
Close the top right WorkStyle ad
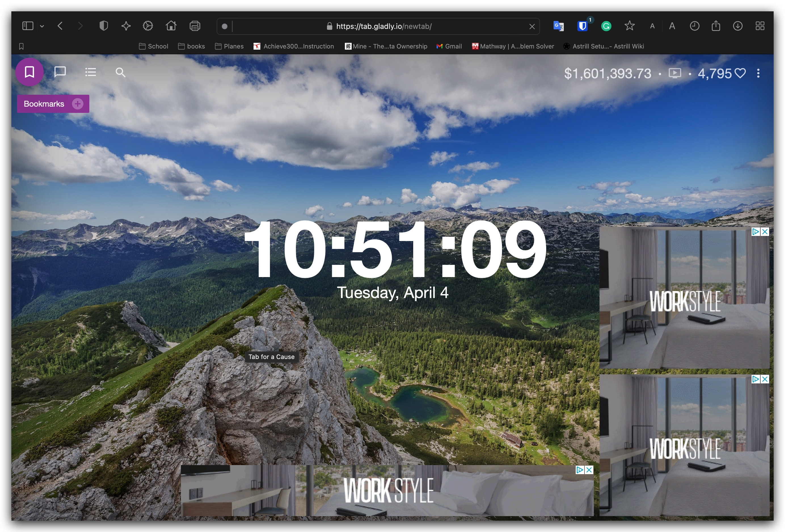[765, 231]
